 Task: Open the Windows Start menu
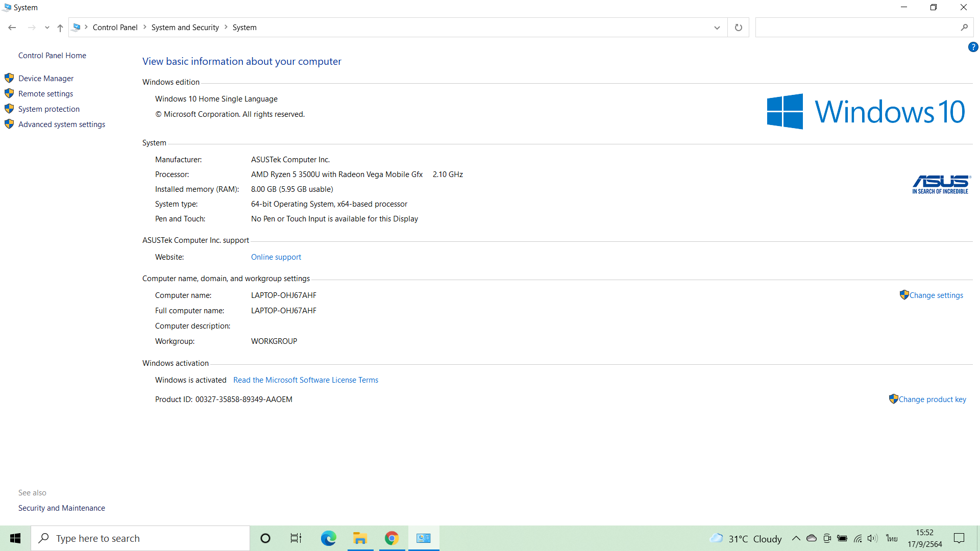[15, 538]
